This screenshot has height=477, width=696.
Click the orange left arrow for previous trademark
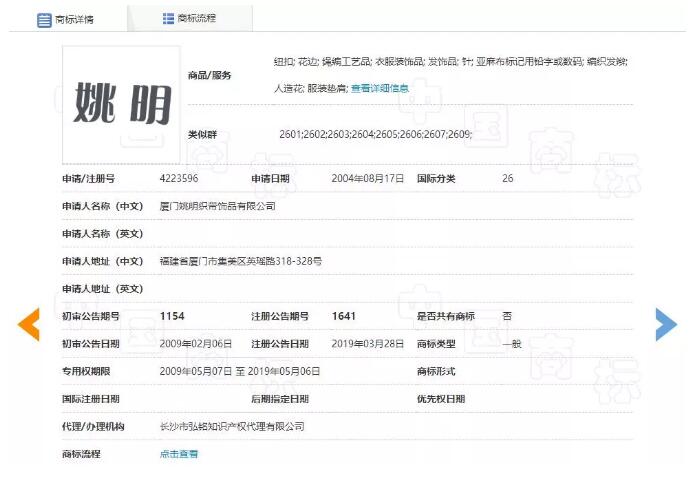tap(29, 325)
